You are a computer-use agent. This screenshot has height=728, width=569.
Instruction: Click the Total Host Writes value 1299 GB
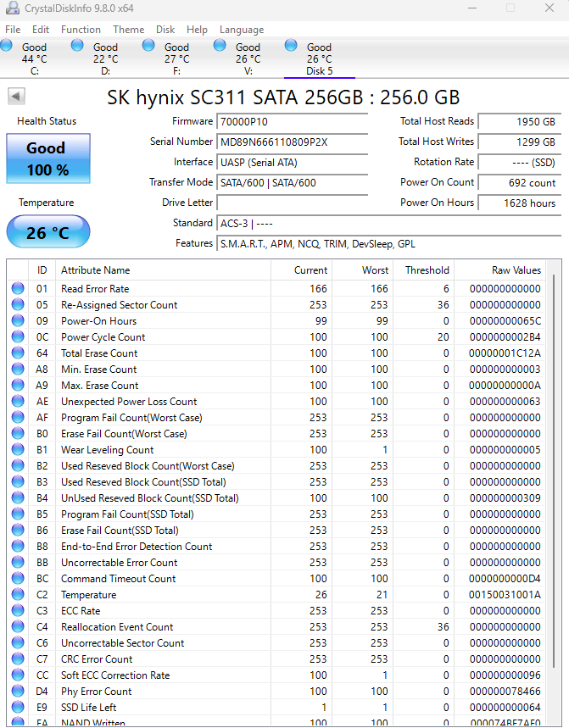point(519,142)
